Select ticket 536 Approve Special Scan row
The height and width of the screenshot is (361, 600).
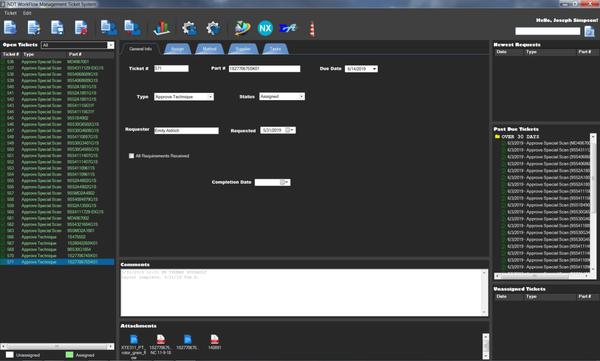click(57, 62)
